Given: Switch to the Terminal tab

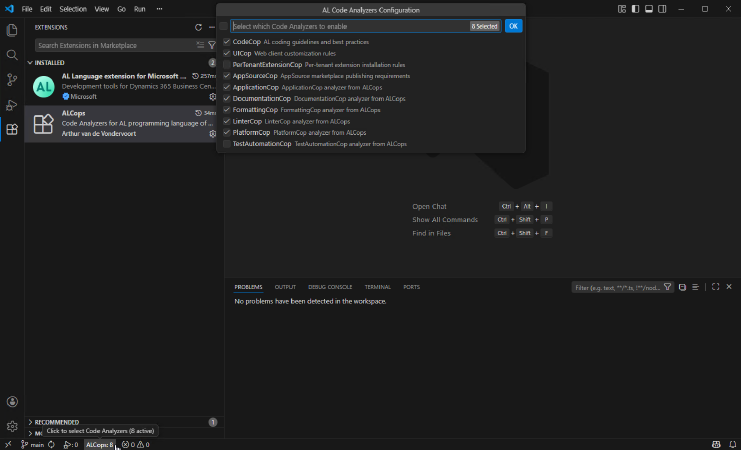Looking at the screenshot, I should click(377, 287).
